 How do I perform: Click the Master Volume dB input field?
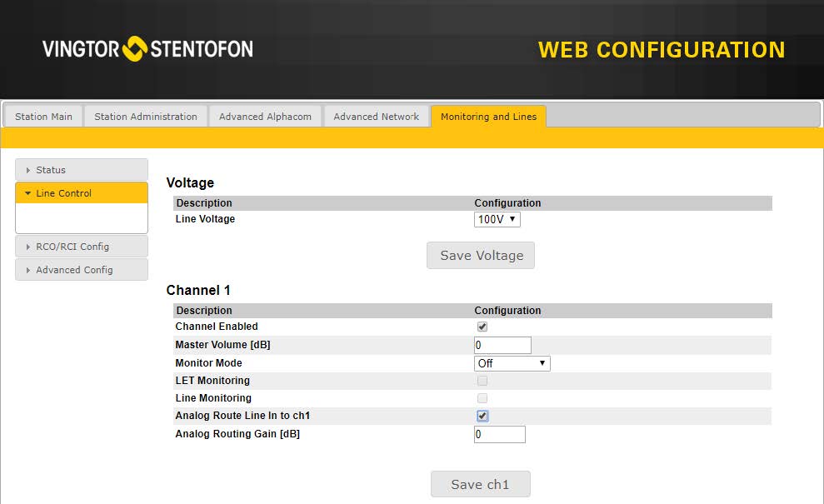tap(502, 345)
